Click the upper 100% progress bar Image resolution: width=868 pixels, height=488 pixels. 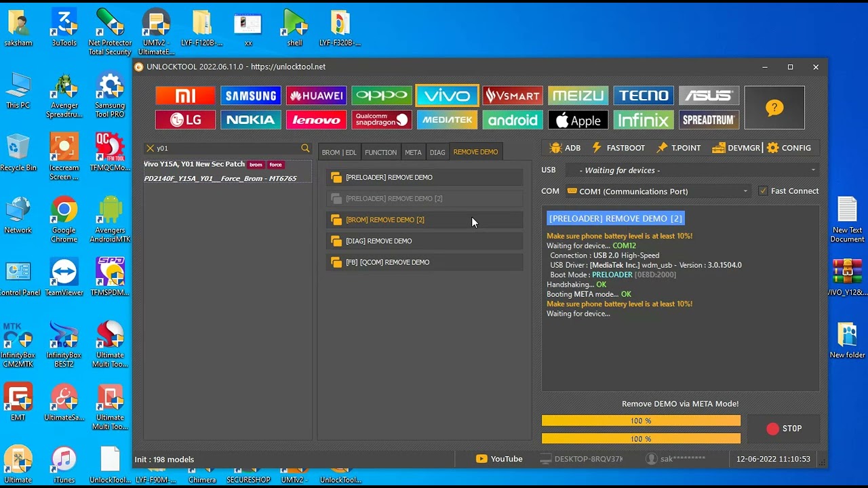tap(641, 421)
